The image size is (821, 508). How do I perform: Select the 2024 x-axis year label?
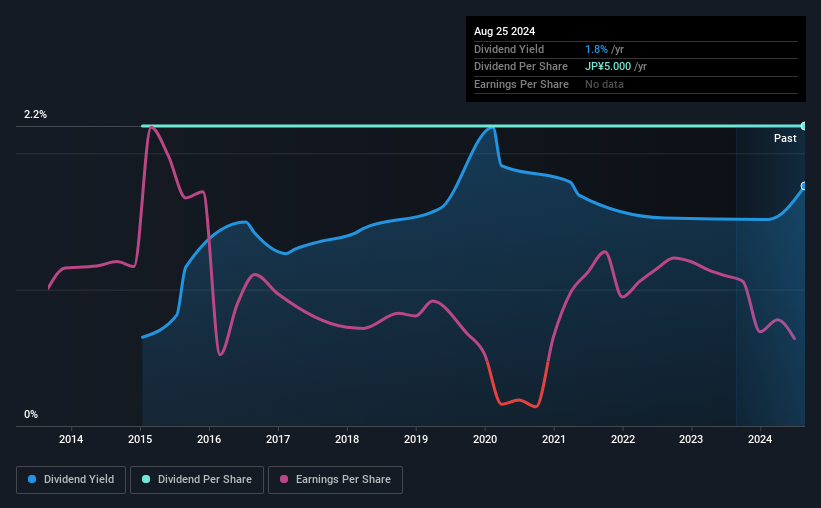(760, 439)
